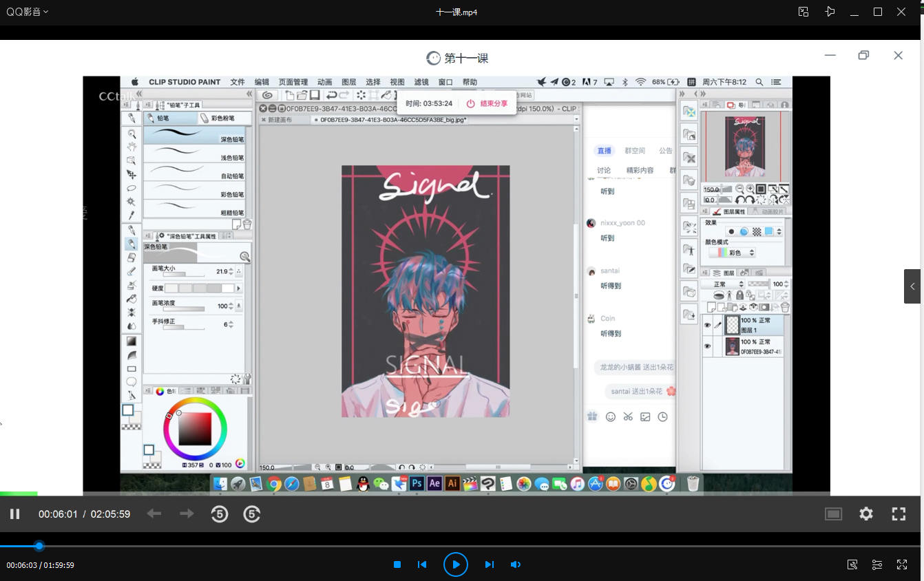
Task: Select the eraser tool in the toolbox
Action: [x=132, y=257]
